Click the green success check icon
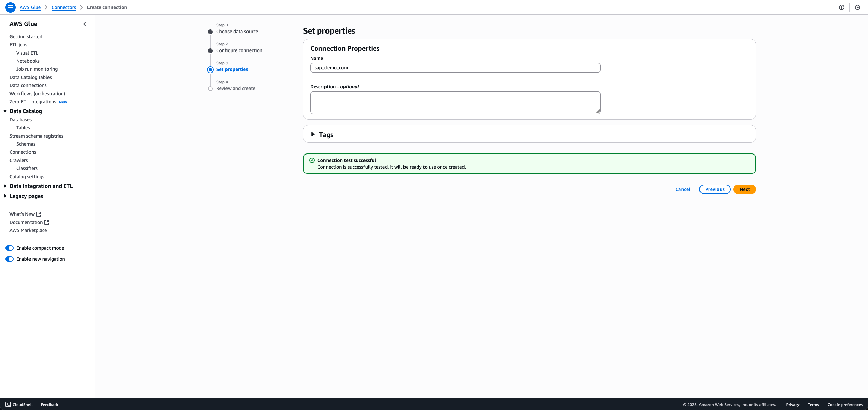This screenshot has width=868, height=410. tap(312, 160)
